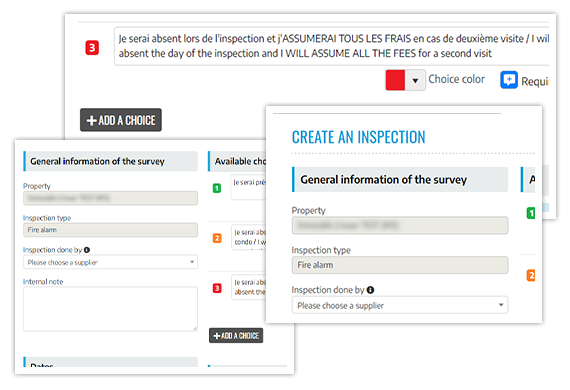
Task: Expand supplier dropdown in Create an Inspection panel
Action: pos(400,305)
